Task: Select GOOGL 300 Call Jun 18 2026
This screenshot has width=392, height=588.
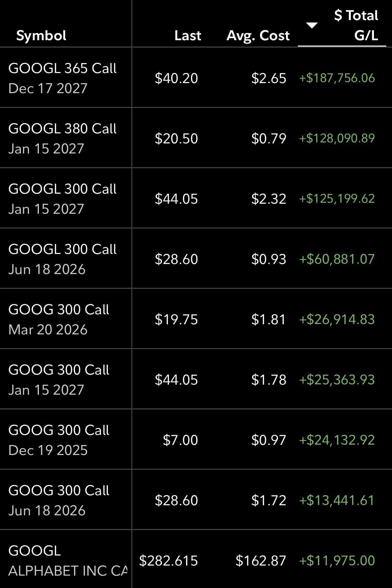Action: coord(62,259)
